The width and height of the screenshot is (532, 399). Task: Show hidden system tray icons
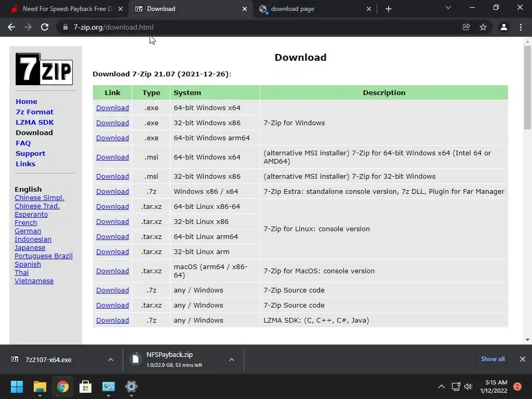tap(442, 387)
